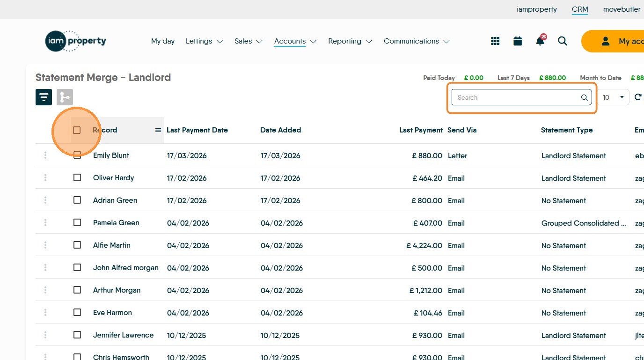Click the iam property logo

(76, 41)
